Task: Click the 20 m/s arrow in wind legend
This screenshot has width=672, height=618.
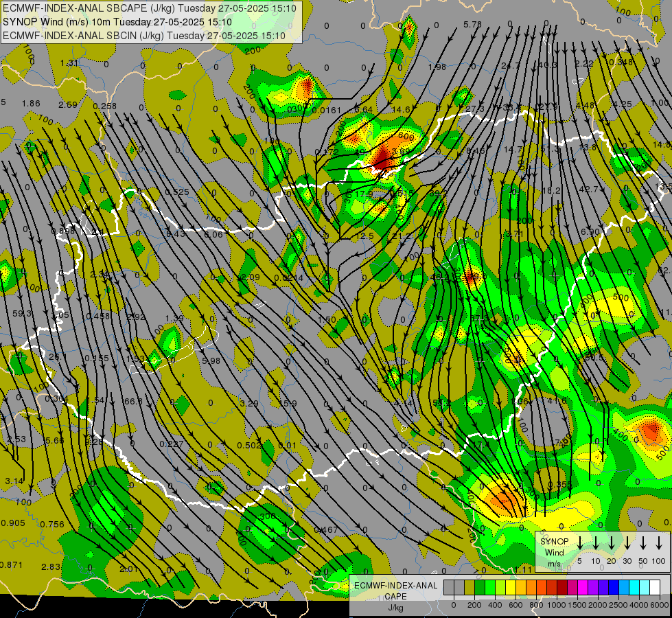Action: [611, 543]
